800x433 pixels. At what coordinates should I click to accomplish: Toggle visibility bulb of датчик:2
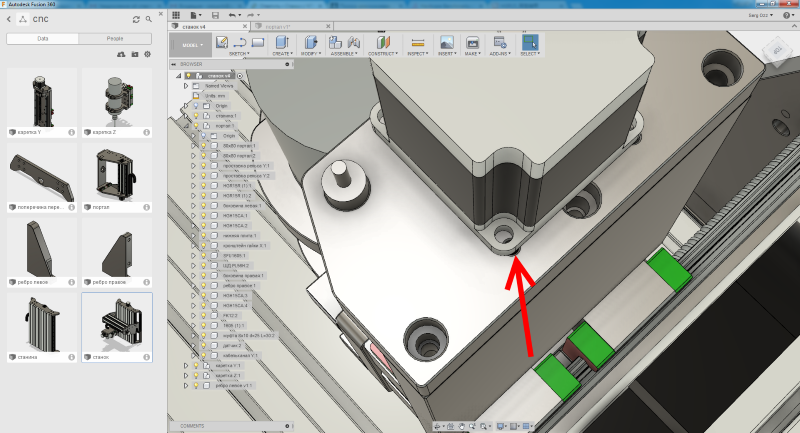pyautogui.click(x=204, y=345)
